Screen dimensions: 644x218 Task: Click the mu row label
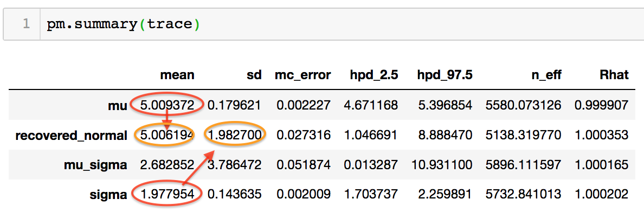click(117, 105)
